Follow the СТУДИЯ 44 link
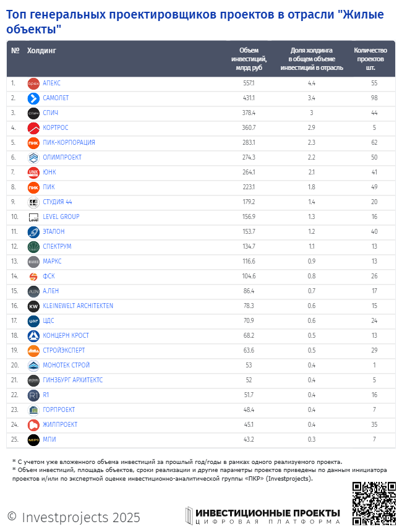 coord(58,202)
